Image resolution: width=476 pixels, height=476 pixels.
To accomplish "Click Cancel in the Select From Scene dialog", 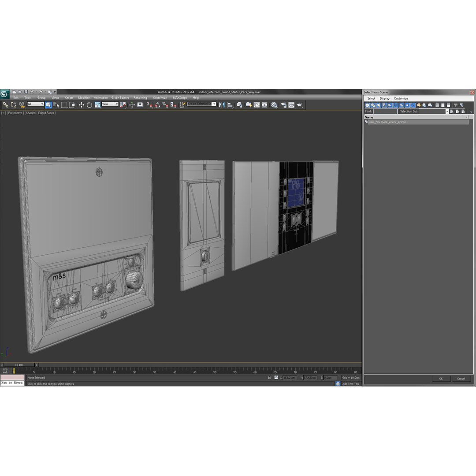I will (461, 379).
